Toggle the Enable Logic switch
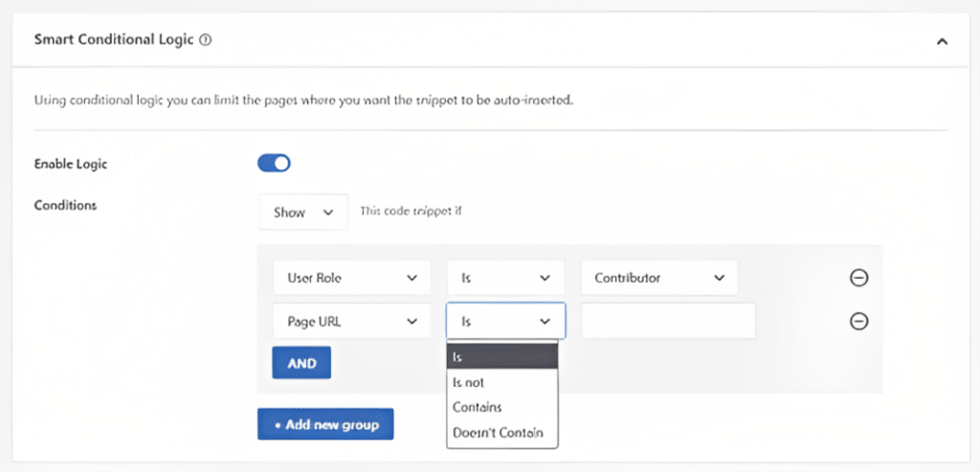 pos(274,164)
